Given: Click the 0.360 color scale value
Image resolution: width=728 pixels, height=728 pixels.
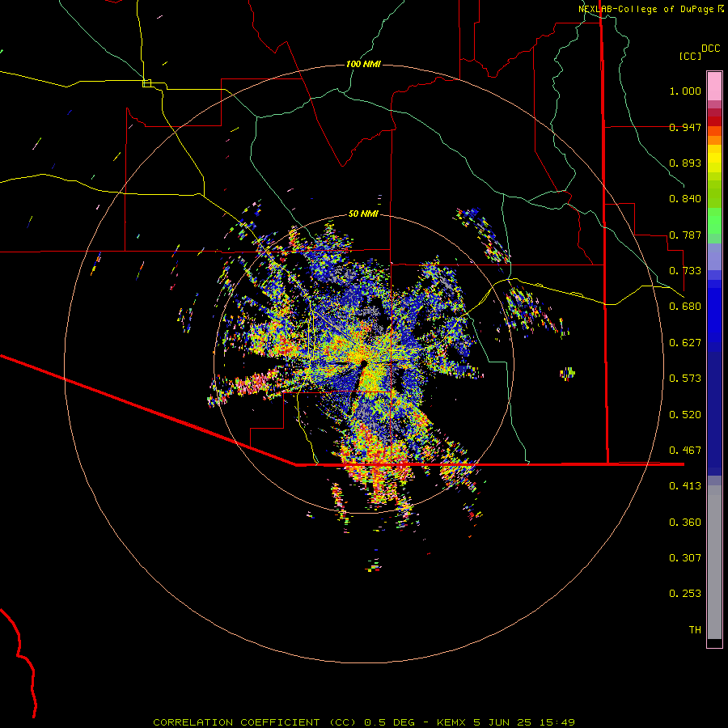Looking at the screenshot, I should click(685, 523).
